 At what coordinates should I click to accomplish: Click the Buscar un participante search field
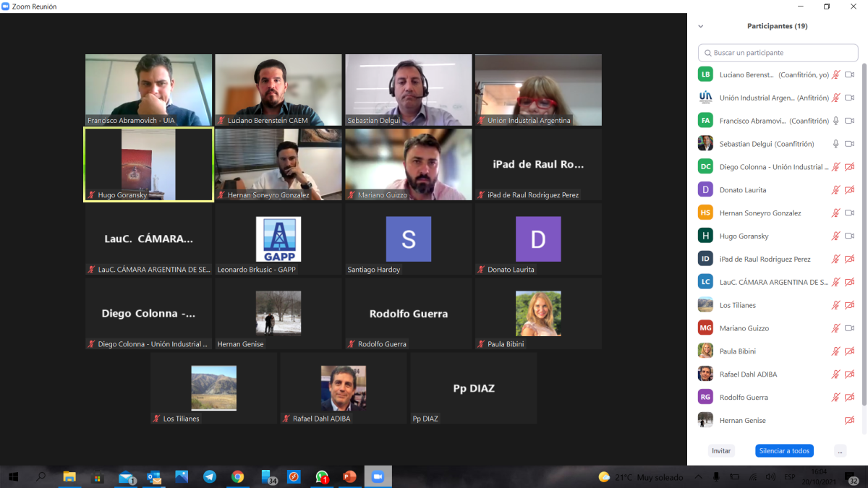(778, 53)
